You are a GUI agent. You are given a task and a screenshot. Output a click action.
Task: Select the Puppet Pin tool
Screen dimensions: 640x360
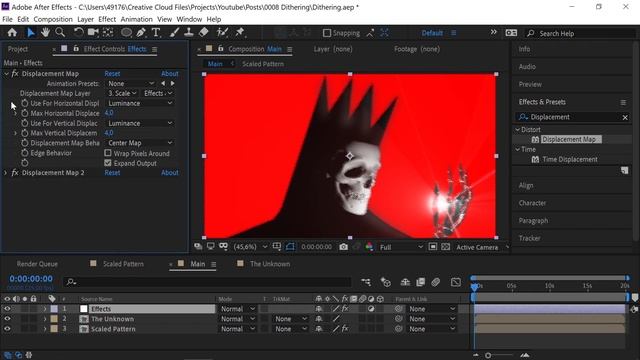coord(240,33)
